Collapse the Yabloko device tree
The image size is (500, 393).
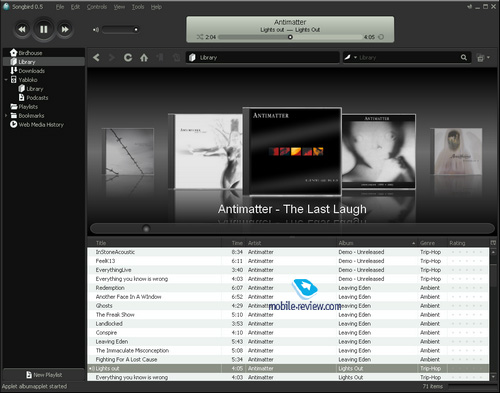pyautogui.click(x=6, y=80)
